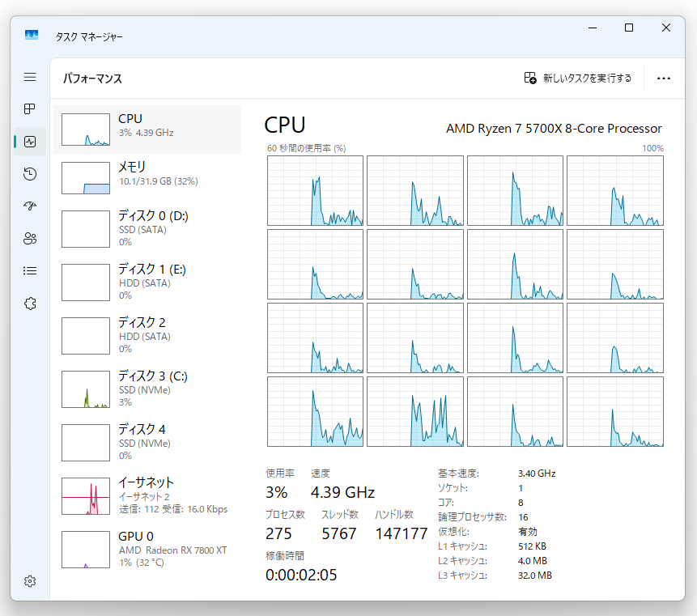Click the タスク マネージャー window title
The height and width of the screenshot is (616, 697).
pyautogui.click(x=89, y=36)
